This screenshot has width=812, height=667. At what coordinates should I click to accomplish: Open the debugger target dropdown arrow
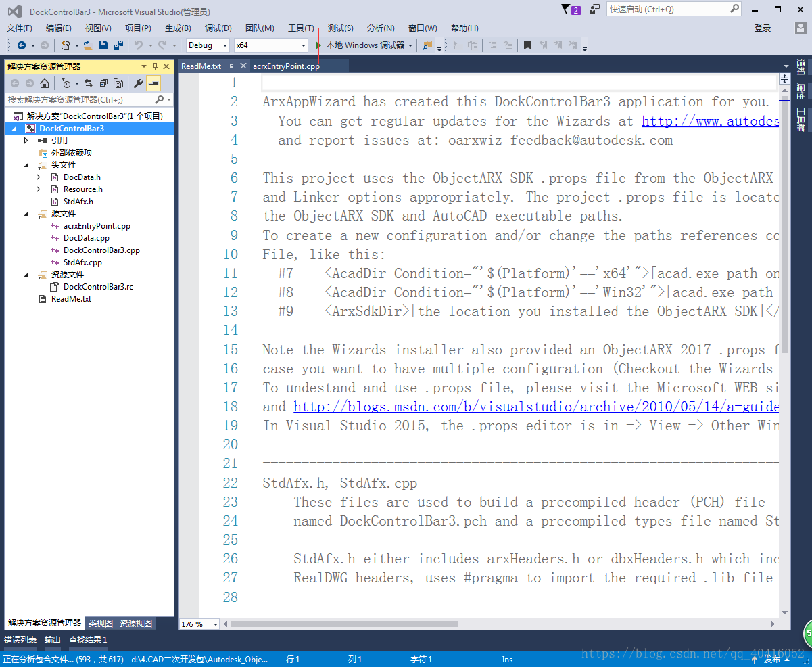[x=410, y=45]
